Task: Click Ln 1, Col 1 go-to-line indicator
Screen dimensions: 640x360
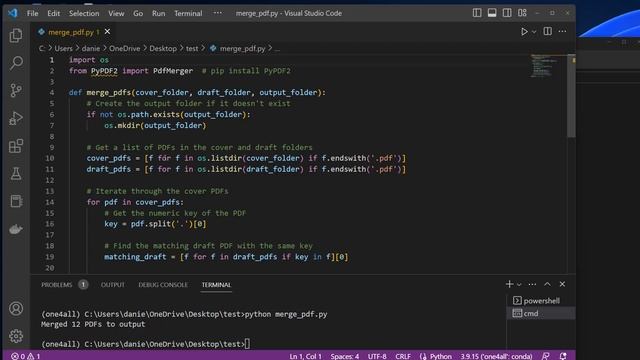Action: point(305,356)
